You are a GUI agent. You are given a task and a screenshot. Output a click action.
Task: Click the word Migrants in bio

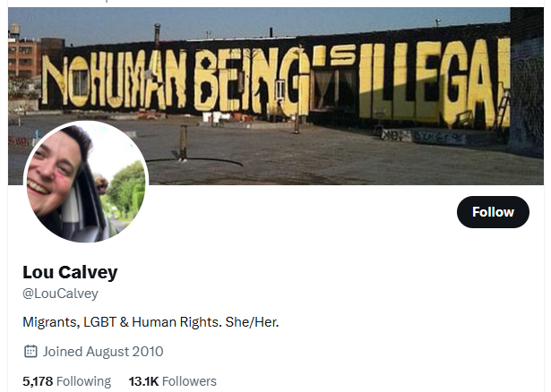51,322
